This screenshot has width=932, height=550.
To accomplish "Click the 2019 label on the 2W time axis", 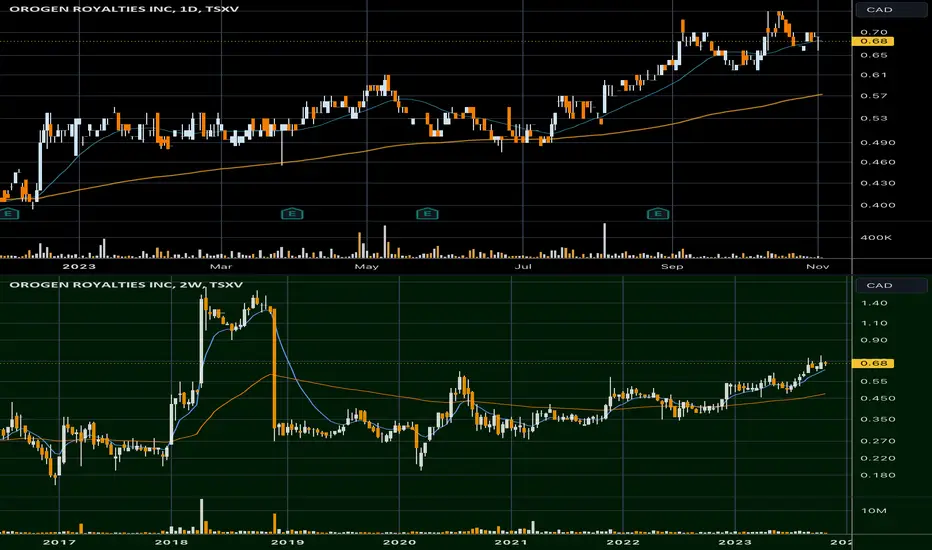I will [287, 542].
